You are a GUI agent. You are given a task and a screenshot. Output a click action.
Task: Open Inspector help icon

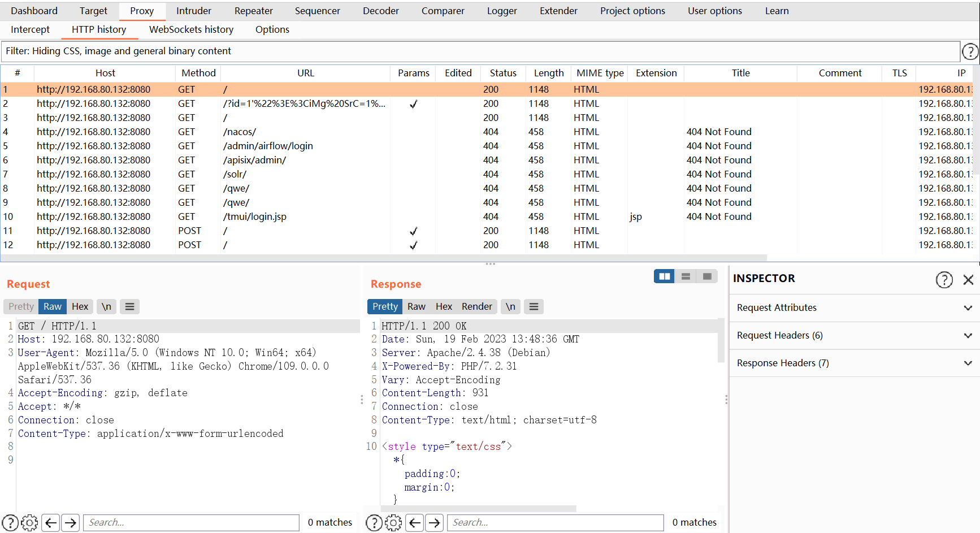click(944, 280)
